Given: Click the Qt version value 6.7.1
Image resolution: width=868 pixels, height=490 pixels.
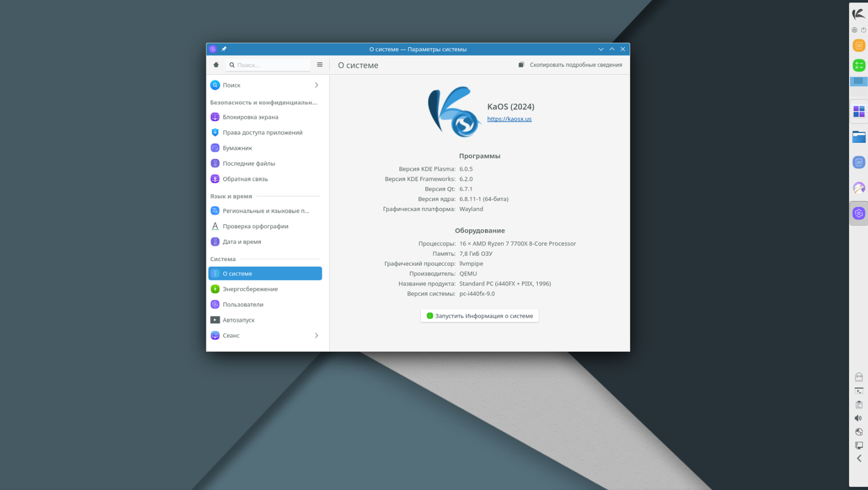Looking at the screenshot, I should pyautogui.click(x=466, y=189).
